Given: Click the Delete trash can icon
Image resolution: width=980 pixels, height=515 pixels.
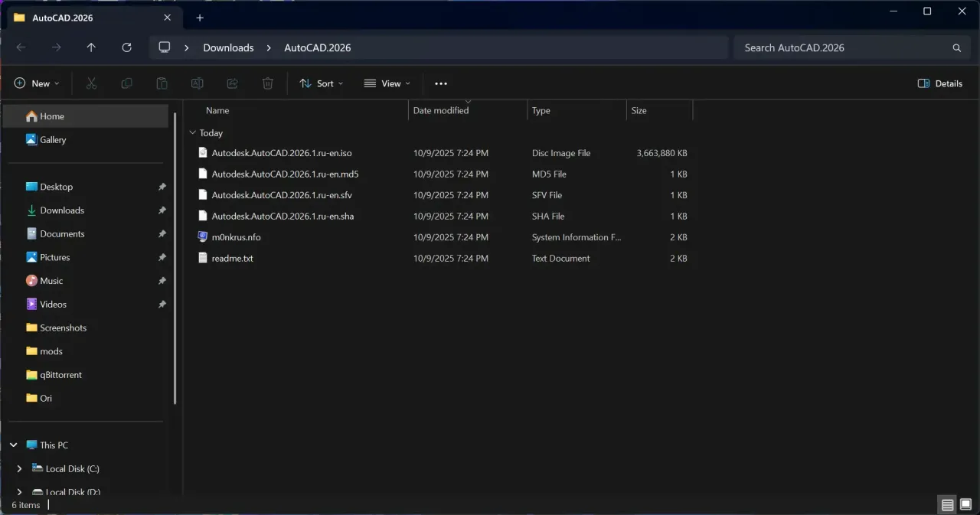Looking at the screenshot, I should [267, 83].
